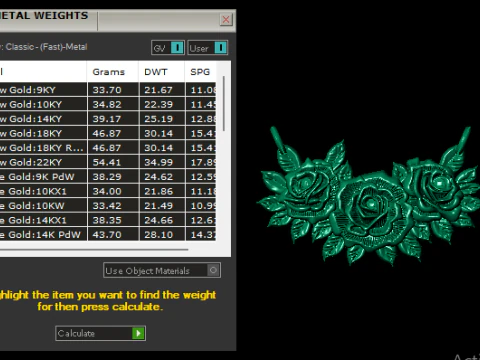
Task: Click the 38.29 grams cell
Action: tap(113, 177)
